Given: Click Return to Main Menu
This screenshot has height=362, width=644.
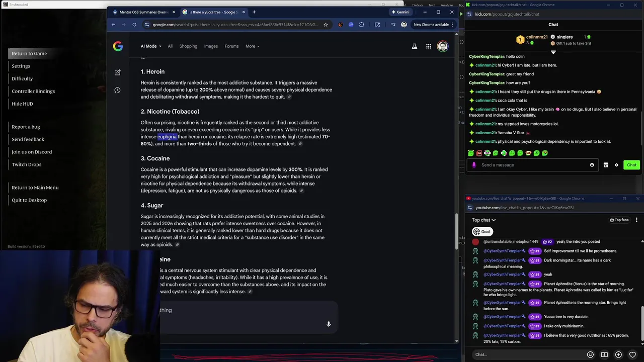Looking at the screenshot, I should (x=35, y=188).
